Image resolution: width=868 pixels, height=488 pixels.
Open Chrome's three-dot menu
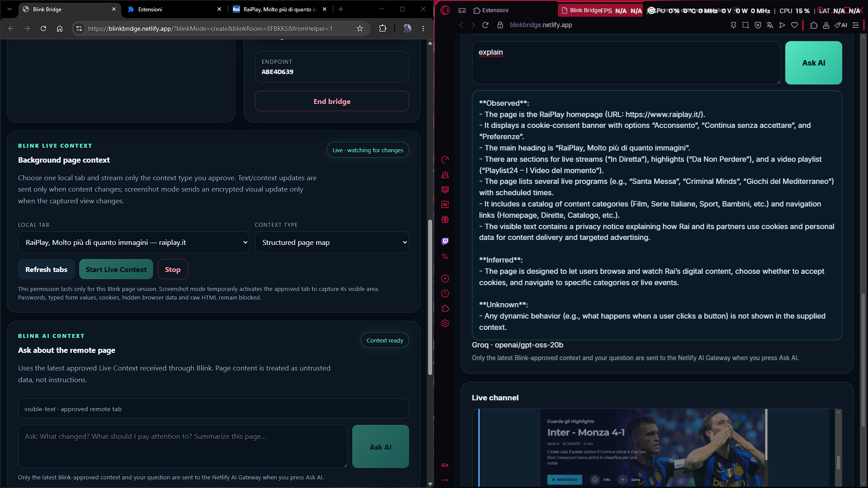[423, 28]
